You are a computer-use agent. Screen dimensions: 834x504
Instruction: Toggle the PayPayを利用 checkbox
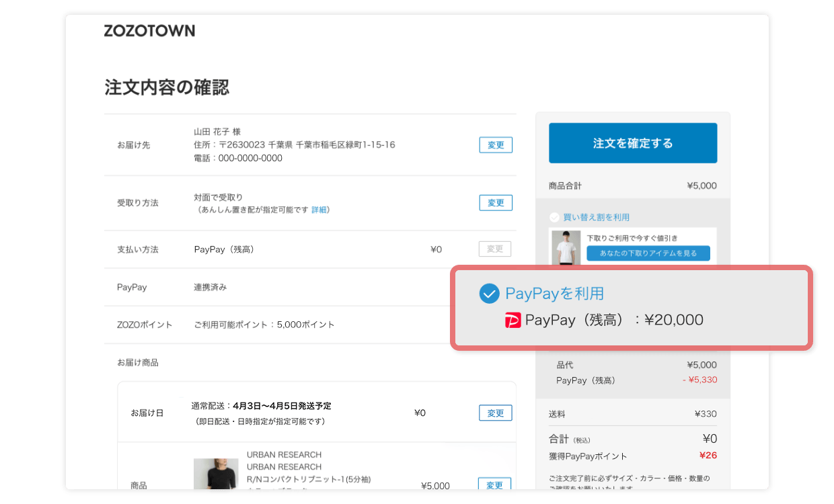(489, 294)
